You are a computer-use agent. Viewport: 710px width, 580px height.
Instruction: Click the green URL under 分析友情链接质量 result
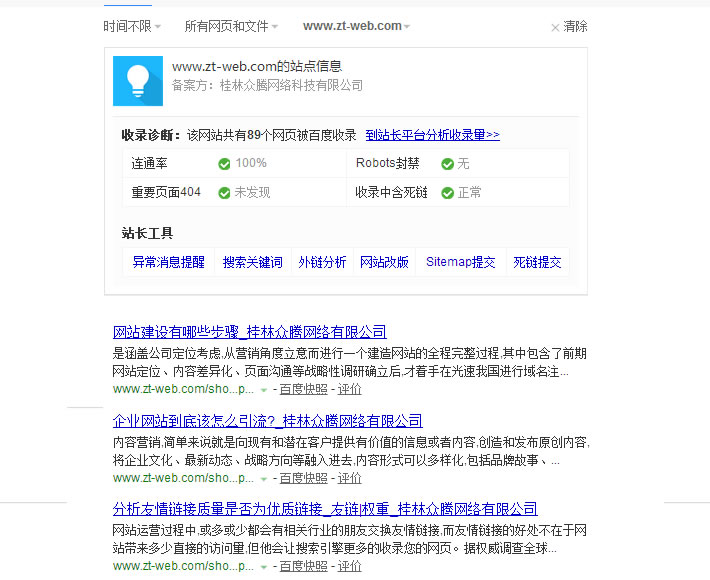tap(183, 566)
